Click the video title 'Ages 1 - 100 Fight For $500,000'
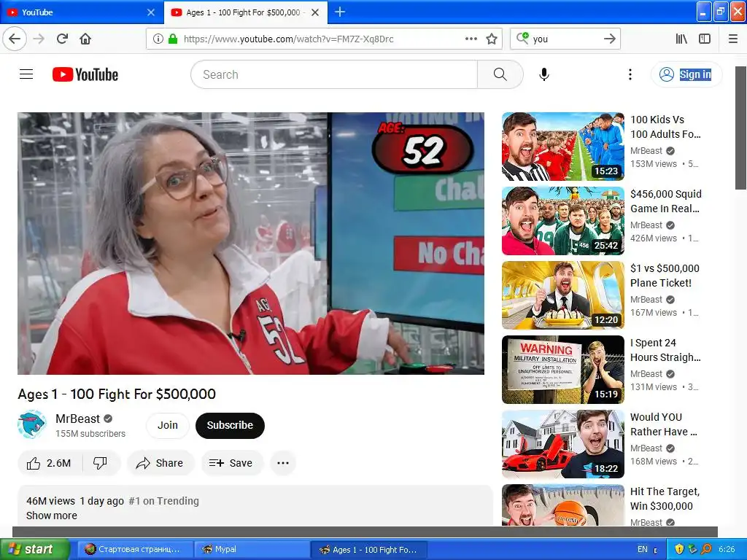The height and width of the screenshot is (560, 747). pos(117,394)
